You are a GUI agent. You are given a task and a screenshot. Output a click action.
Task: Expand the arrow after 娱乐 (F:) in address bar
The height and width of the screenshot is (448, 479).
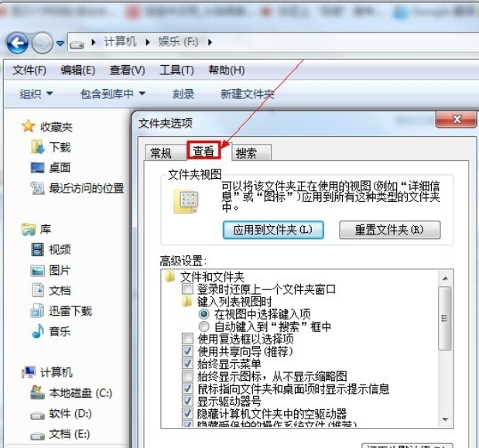(210, 42)
